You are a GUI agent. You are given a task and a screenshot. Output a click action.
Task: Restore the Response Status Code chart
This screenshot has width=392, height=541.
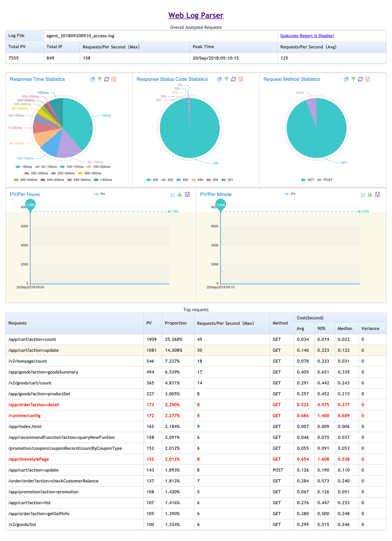tap(233, 79)
